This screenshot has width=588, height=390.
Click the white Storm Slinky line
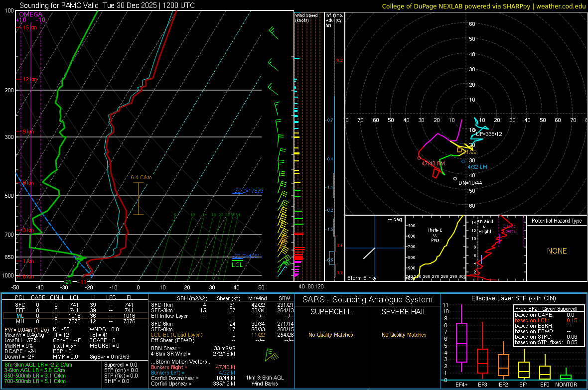coord(369,253)
